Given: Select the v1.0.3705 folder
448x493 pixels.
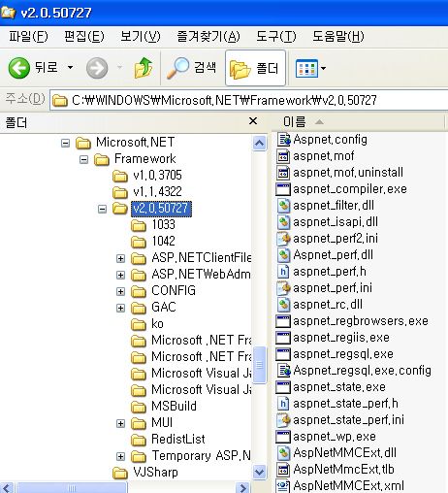Looking at the screenshot, I should 147,176.
